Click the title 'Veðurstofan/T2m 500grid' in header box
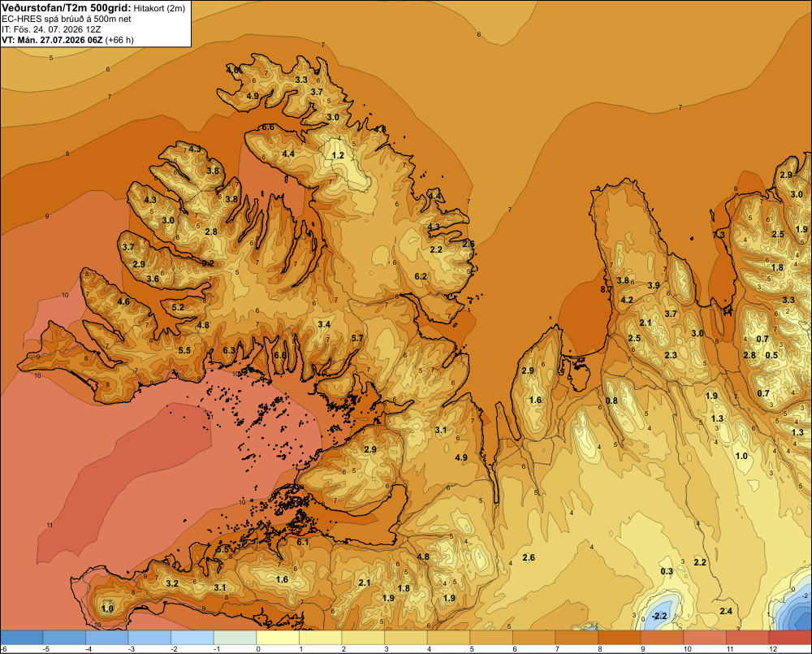Image resolution: width=812 pixels, height=654 pixels. [x=66, y=8]
